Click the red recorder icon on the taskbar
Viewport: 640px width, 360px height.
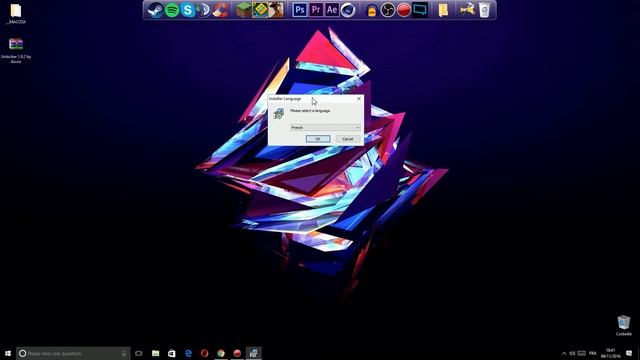point(237,353)
